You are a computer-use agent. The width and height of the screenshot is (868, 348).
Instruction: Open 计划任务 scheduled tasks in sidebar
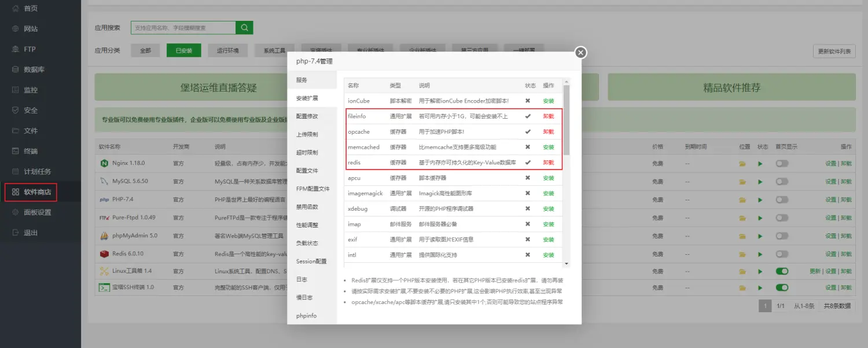tap(38, 171)
